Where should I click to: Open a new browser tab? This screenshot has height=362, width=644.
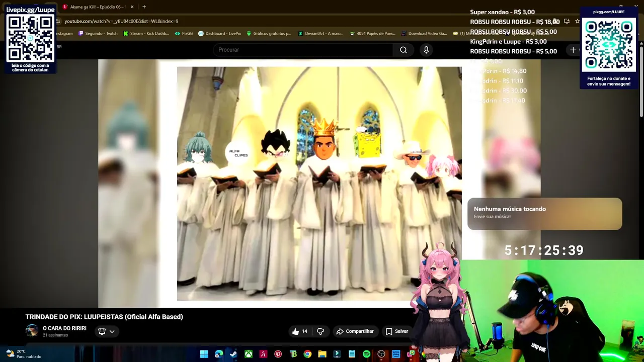[144, 7]
